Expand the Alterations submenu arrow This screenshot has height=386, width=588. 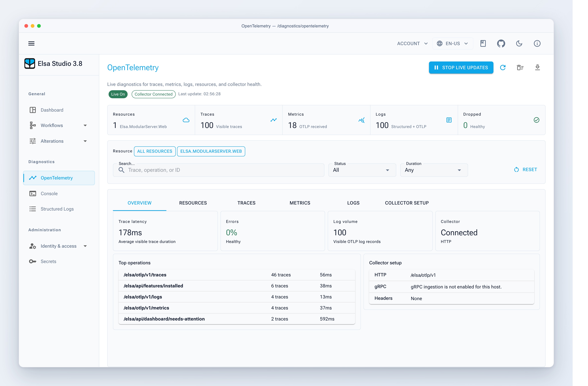tap(85, 141)
